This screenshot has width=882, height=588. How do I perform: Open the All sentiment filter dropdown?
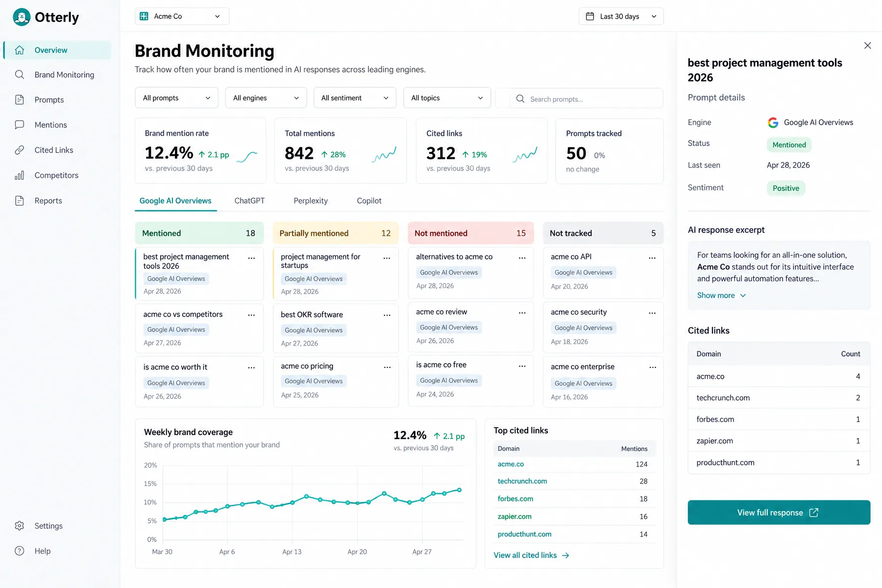(x=355, y=98)
